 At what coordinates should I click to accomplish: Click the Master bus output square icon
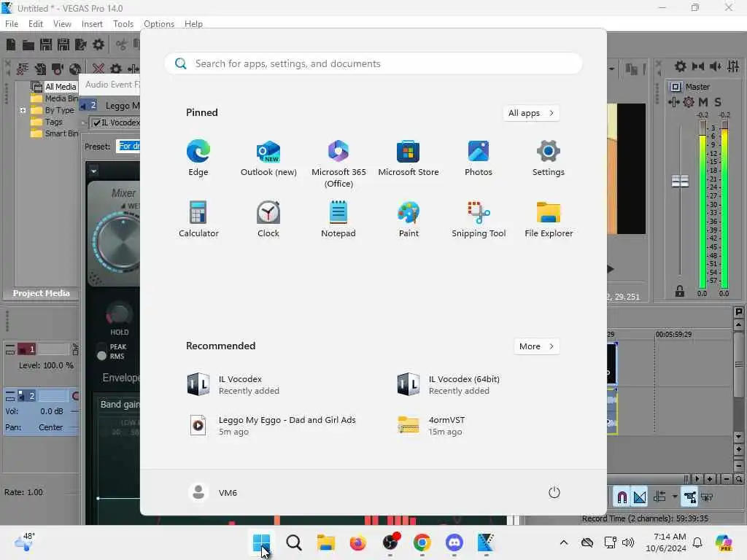click(x=676, y=87)
